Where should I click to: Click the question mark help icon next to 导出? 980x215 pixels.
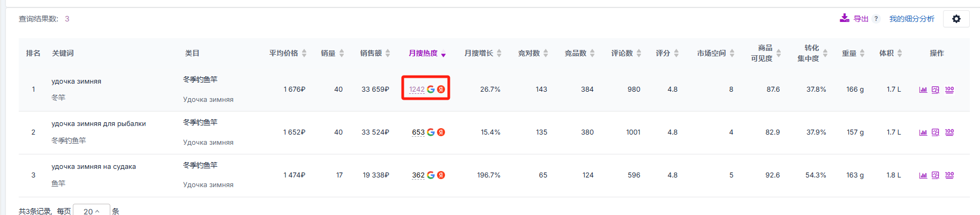(x=876, y=19)
